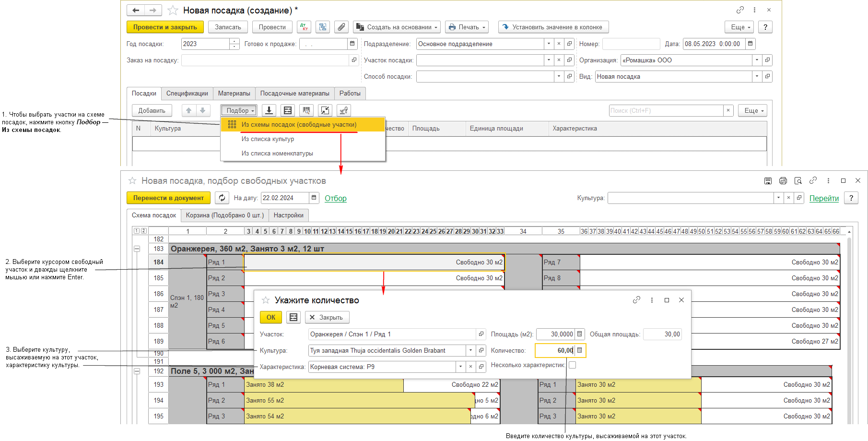Click the ОК button in the dialog
This screenshot has height=441, width=868.
[x=271, y=317]
